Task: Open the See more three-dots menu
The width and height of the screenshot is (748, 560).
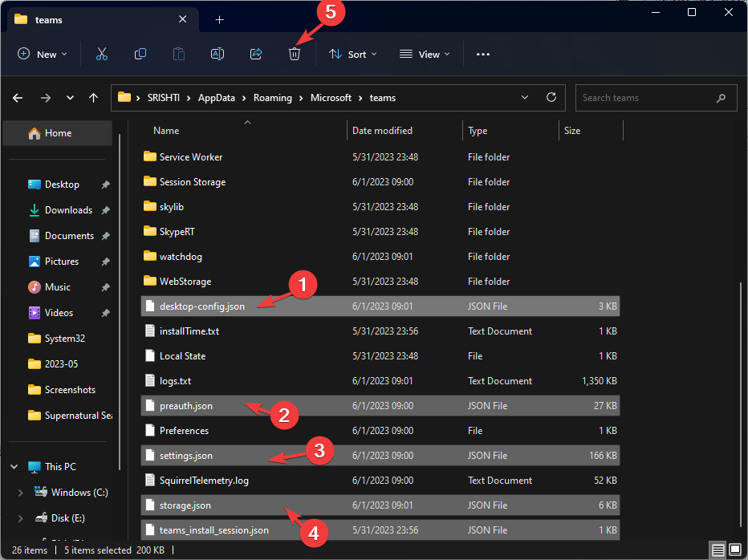Action: click(482, 54)
